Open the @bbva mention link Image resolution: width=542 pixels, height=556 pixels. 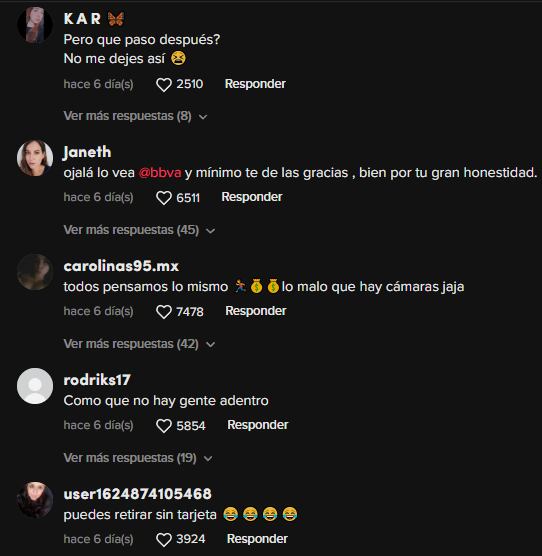click(x=160, y=173)
